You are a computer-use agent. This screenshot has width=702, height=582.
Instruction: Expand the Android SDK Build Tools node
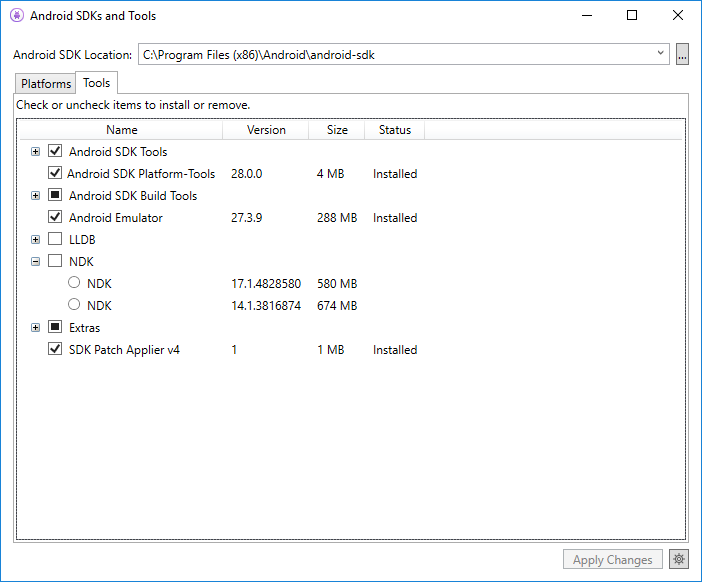click(x=36, y=196)
